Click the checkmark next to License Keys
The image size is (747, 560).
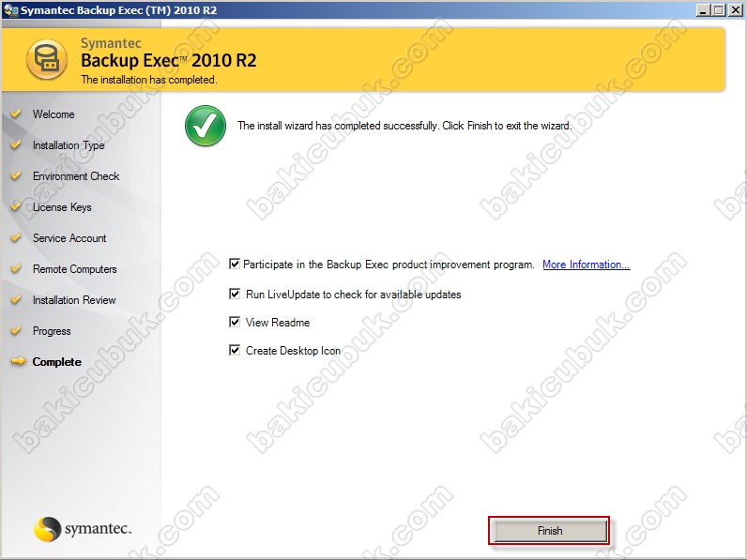(x=16, y=206)
